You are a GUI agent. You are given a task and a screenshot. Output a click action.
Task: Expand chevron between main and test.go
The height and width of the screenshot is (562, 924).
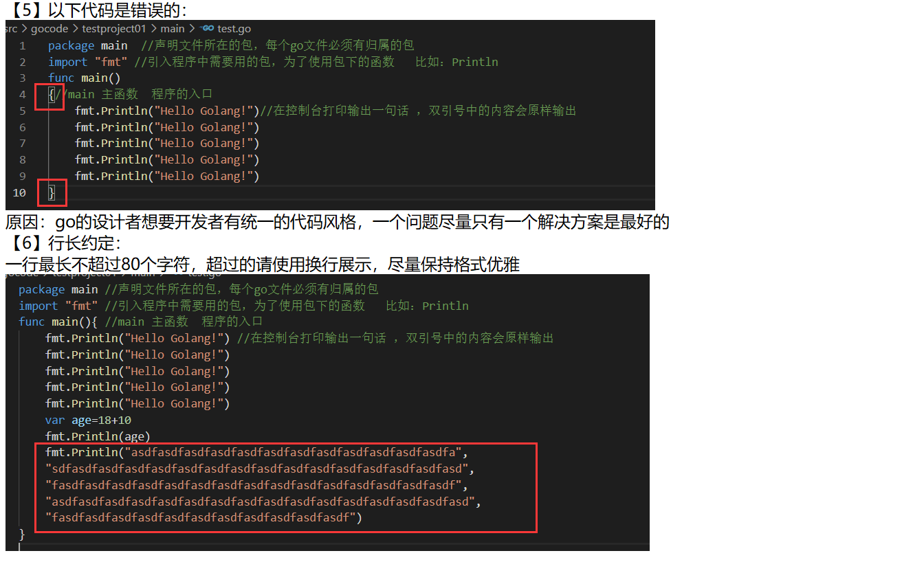click(x=192, y=29)
